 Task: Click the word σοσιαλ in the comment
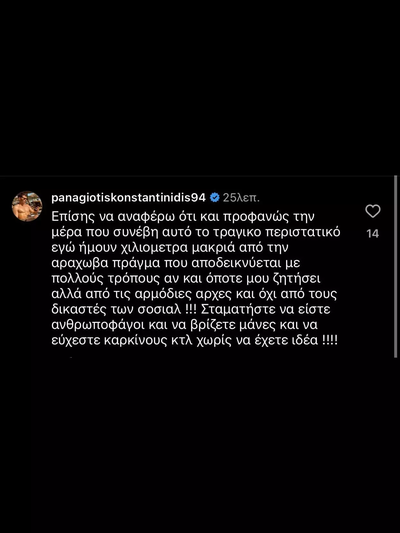click(x=159, y=310)
